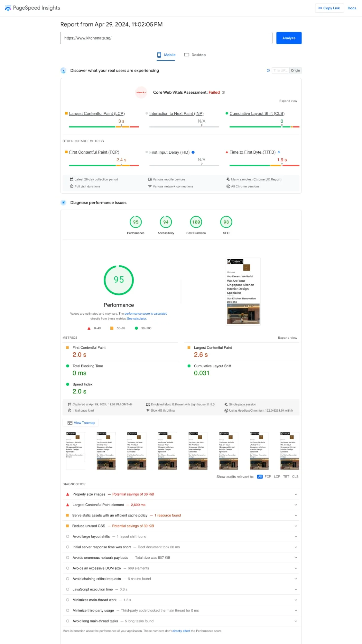Open the View Treemap button
This screenshot has width=362, height=644.
(81, 423)
